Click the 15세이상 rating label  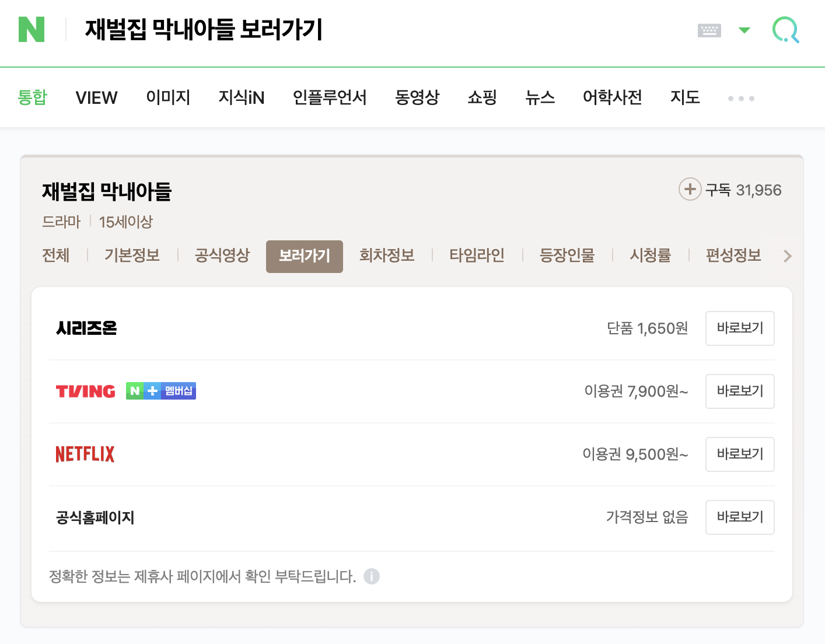click(126, 222)
